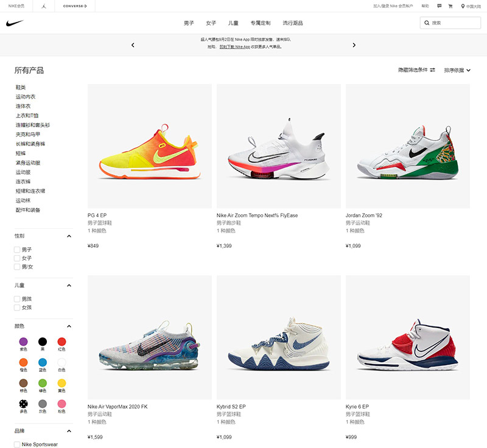Open the Converse brand link
This screenshot has width=487, height=448.
click(75, 6)
